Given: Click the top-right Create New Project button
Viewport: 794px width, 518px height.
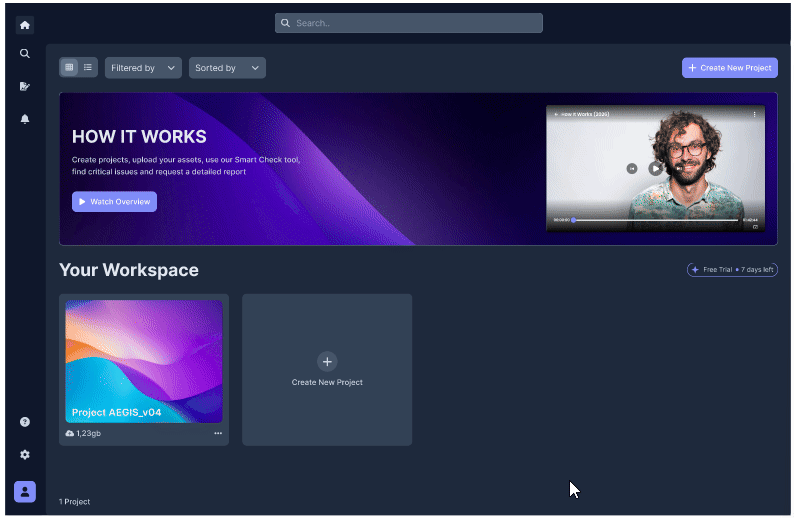Looking at the screenshot, I should tap(729, 67).
